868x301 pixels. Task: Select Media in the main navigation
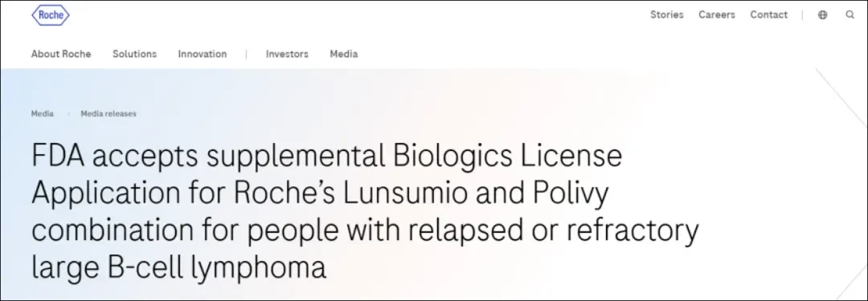point(344,54)
